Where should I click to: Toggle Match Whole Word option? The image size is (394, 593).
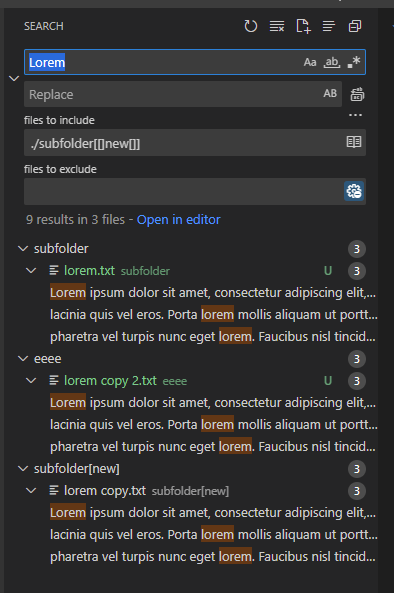click(332, 62)
